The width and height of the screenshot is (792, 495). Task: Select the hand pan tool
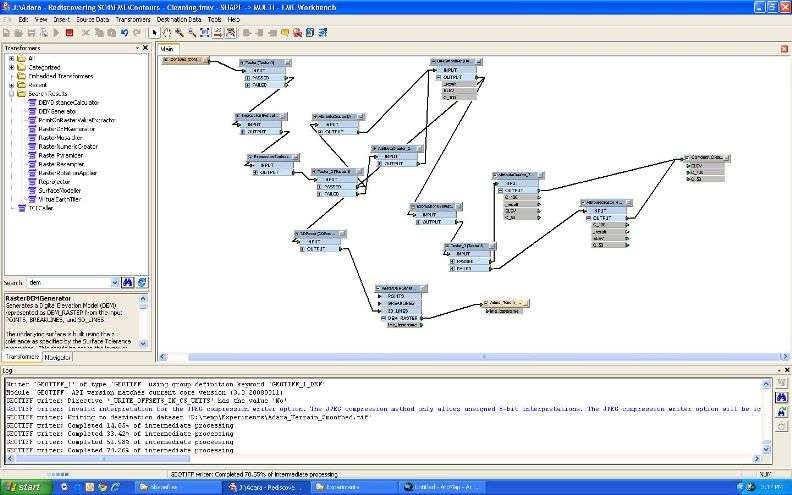coord(167,33)
